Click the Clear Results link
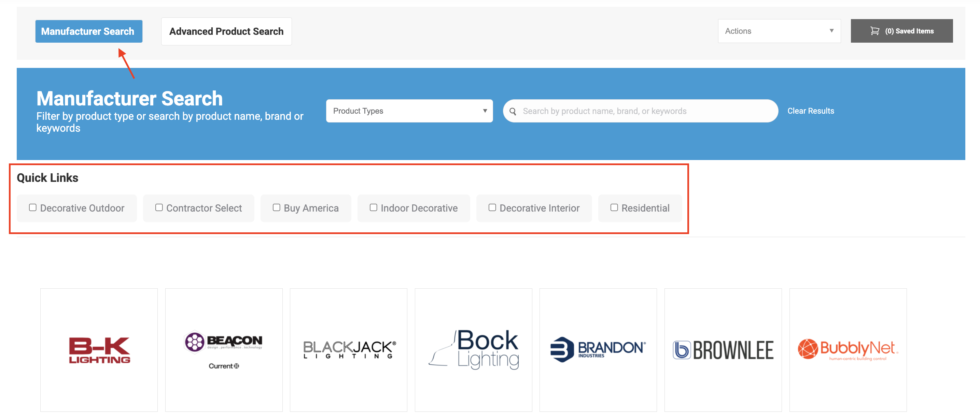Screen dimensions: 980x419 [810, 111]
